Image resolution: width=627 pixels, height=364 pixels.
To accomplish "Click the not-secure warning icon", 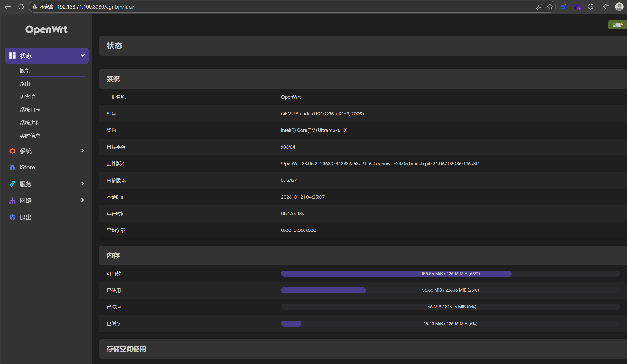I will coord(35,7).
